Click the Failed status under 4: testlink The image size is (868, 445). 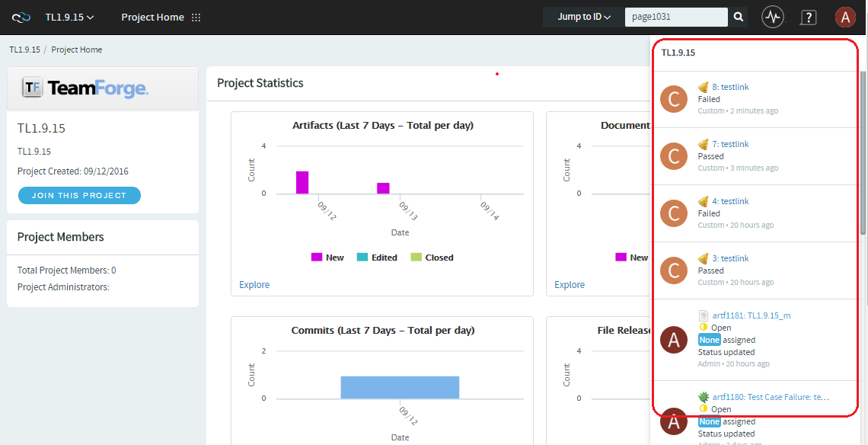pos(709,213)
